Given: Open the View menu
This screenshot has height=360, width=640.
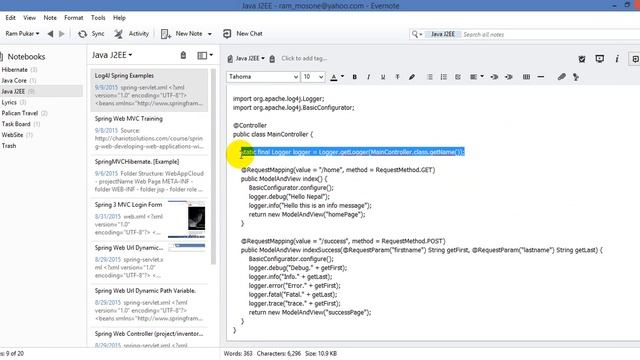Looking at the screenshot, I should pyautogui.click(x=29, y=18).
